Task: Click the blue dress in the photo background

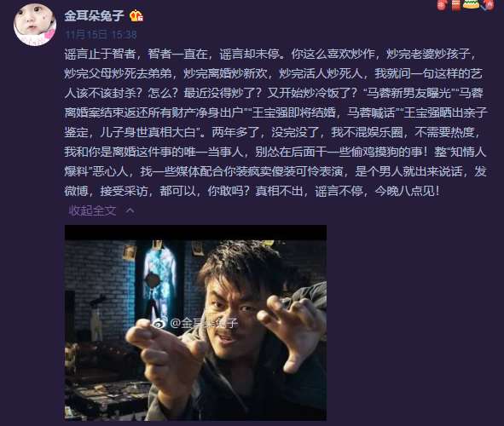Action: point(159,282)
